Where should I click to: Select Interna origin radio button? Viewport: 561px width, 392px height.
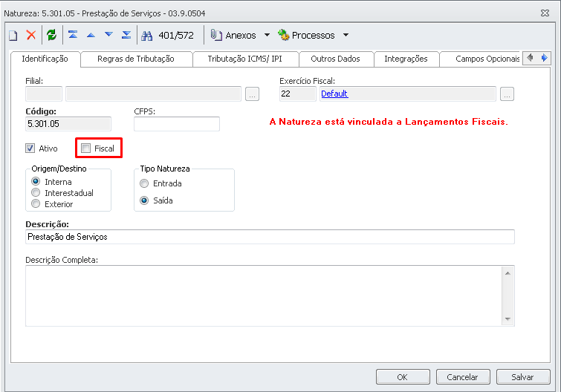pyautogui.click(x=36, y=182)
